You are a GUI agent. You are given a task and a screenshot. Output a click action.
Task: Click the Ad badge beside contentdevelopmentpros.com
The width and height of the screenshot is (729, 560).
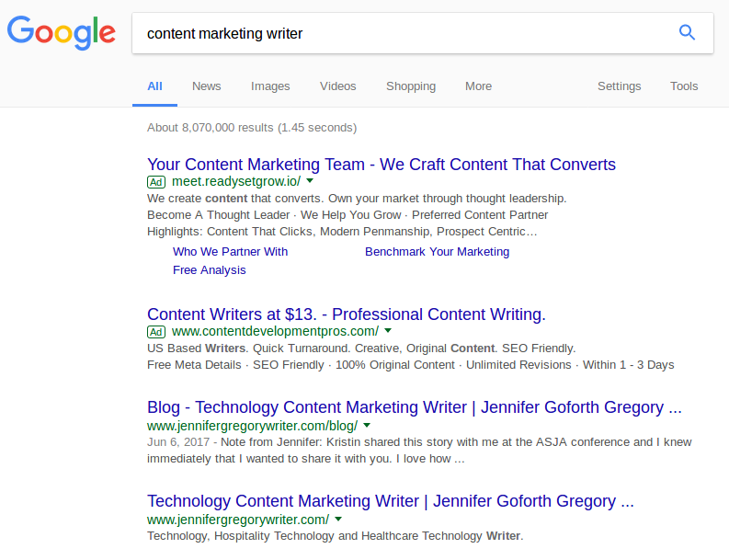(x=156, y=332)
